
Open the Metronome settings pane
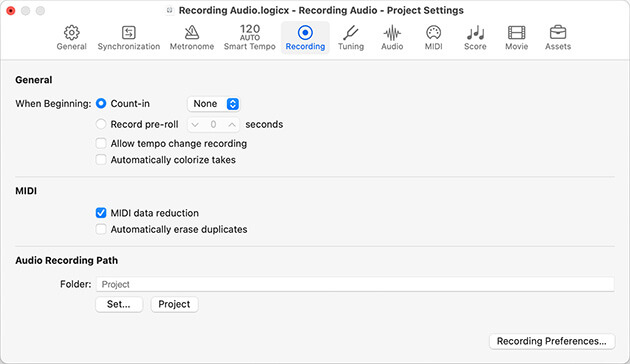[x=192, y=38]
